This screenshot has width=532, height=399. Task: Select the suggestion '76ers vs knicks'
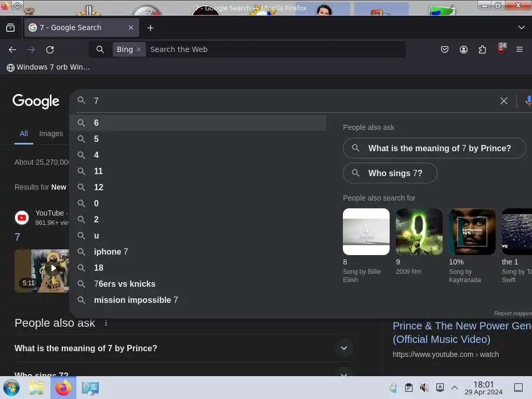pyautogui.click(x=198, y=284)
